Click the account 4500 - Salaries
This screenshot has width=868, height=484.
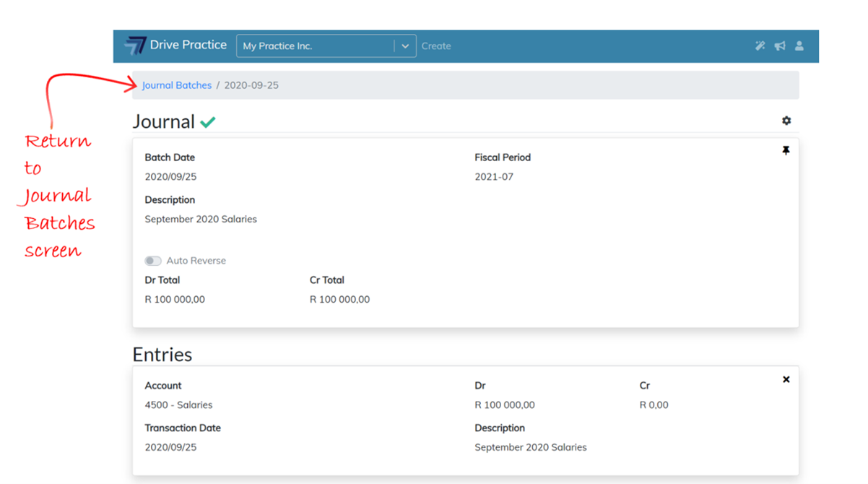(x=178, y=405)
